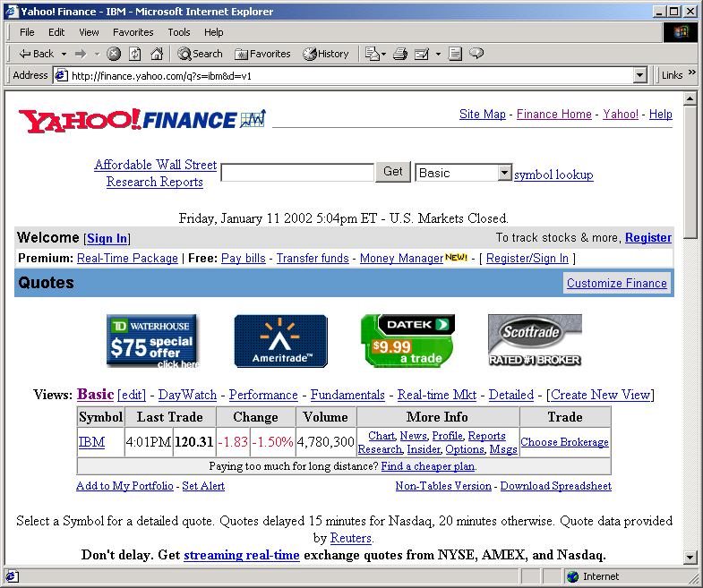Open the Real-Time Package link

click(x=127, y=259)
